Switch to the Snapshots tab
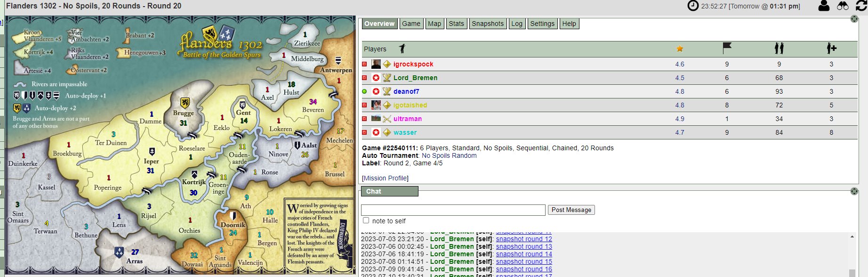 pyautogui.click(x=488, y=24)
